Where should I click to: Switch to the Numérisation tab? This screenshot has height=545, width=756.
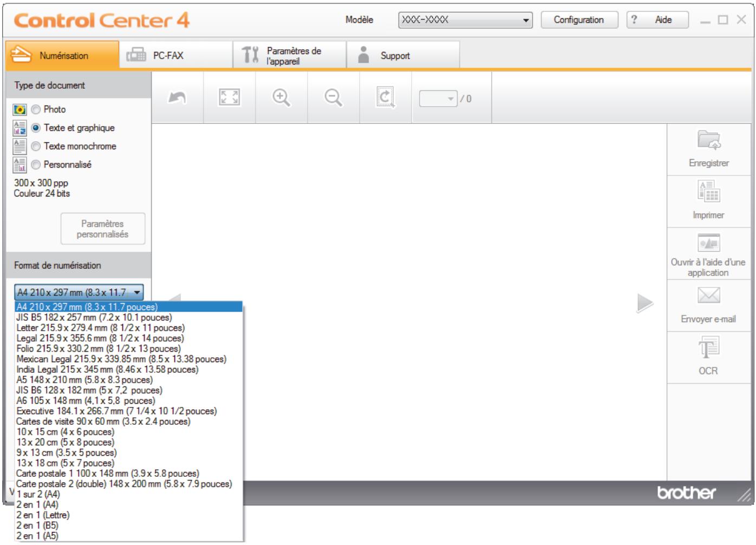click(x=62, y=55)
